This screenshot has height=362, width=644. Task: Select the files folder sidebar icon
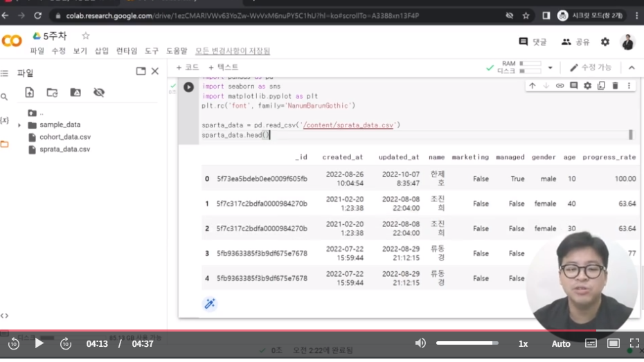tap(5, 144)
